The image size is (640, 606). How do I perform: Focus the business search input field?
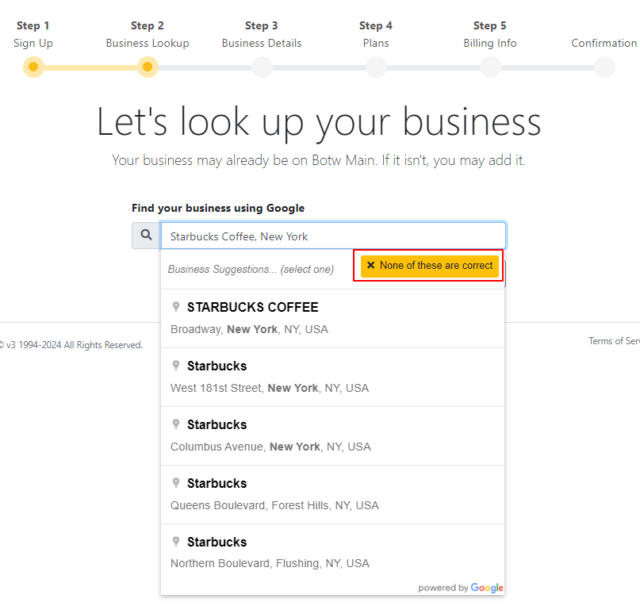pyautogui.click(x=333, y=236)
